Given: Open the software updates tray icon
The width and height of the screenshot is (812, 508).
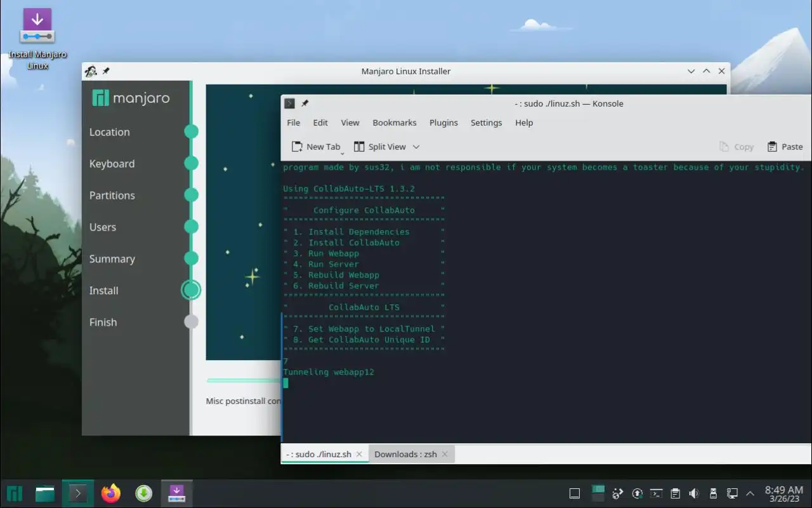Looking at the screenshot, I should pos(638,493).
